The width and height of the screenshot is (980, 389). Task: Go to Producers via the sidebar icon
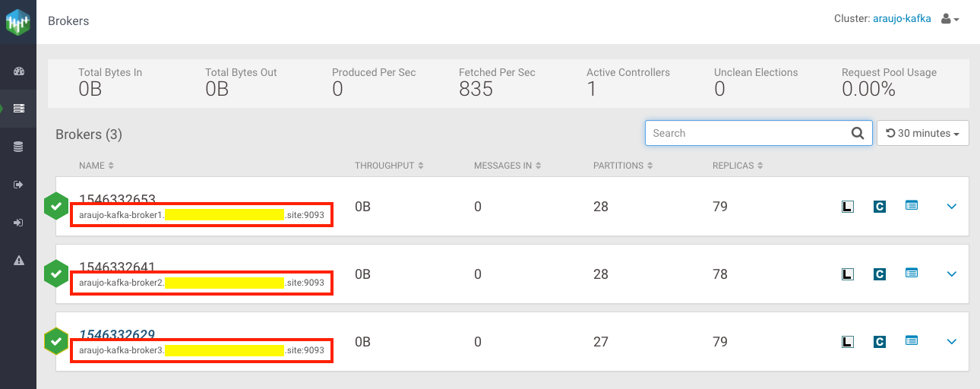[x=19, y=185]
